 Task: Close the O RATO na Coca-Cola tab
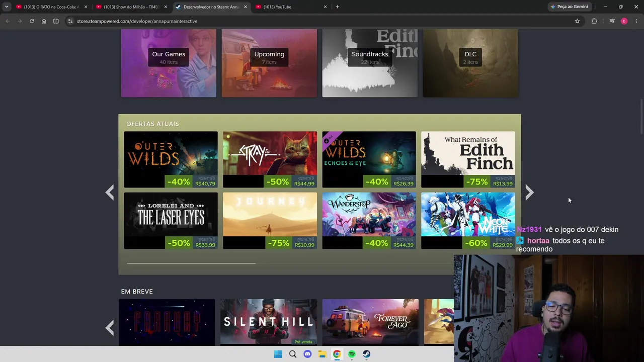86,7
